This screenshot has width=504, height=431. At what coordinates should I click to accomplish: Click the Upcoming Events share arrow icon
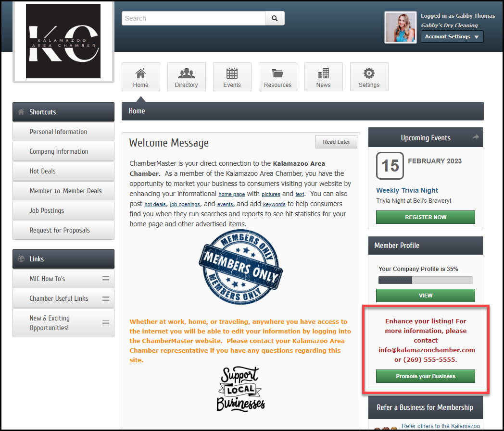click(x=476, y=137)
